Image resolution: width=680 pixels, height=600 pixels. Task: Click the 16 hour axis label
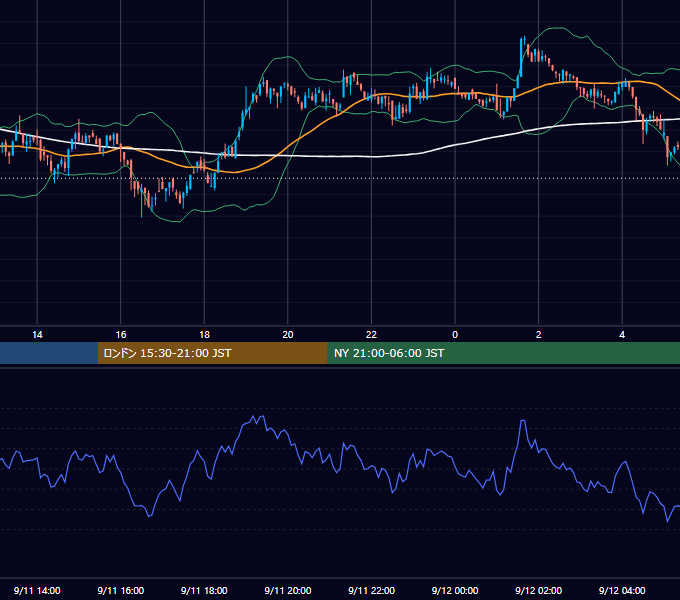(x=121, y=335)
